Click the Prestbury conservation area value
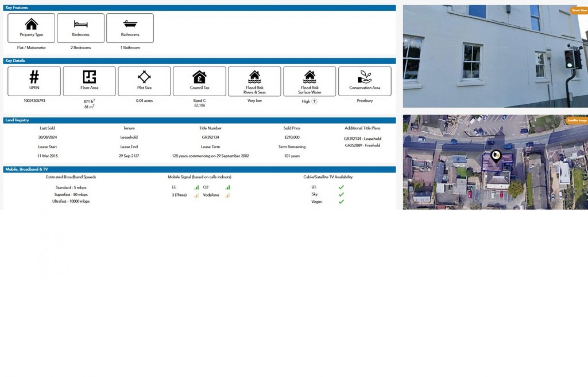Viewport: 588px width, 377px height. click(365, 101)
